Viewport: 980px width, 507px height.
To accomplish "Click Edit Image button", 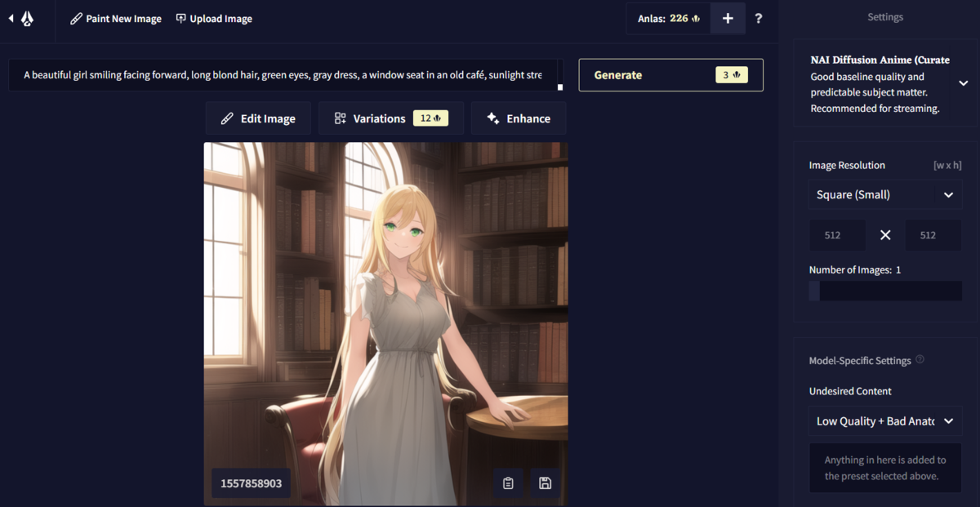I will click(x=258, y=118).
